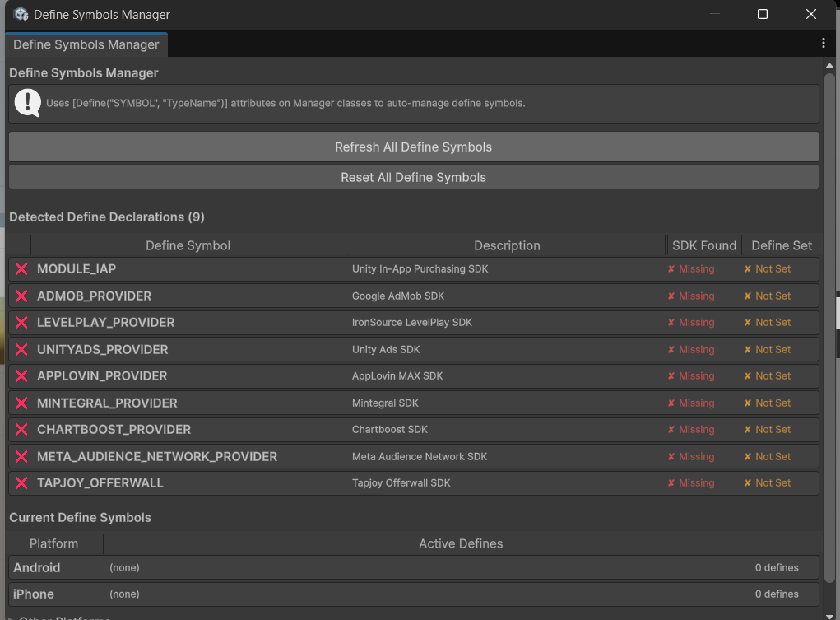Click the red X for META_AUDIENCE_NETWORK_PROVIDER
Viewport: 840px width, 620px height.
pos(21,456)
